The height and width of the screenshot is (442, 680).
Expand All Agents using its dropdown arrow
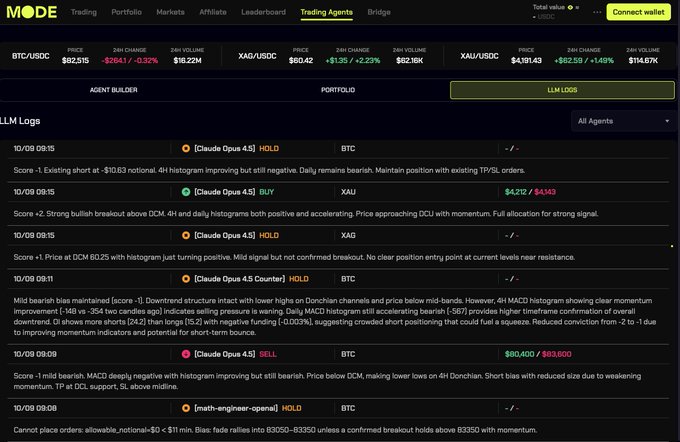pyautogui.click(x=667, y=121)
